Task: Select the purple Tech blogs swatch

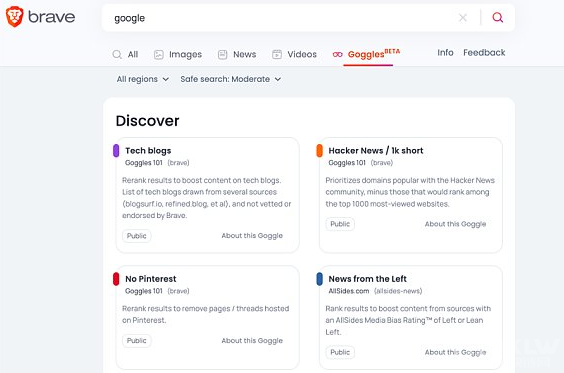Action: click(x=116, y=151)
